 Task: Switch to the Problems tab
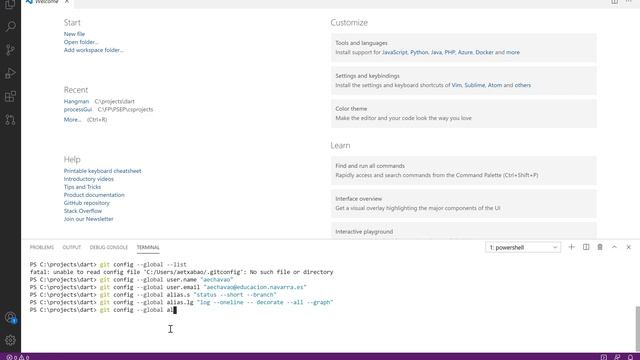[x=42, y=247]
